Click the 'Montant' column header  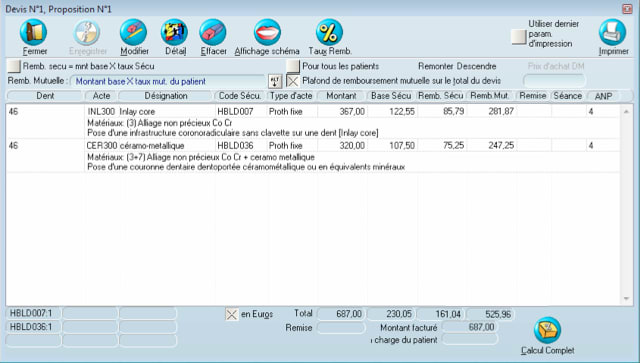click(x=341, y=96)
